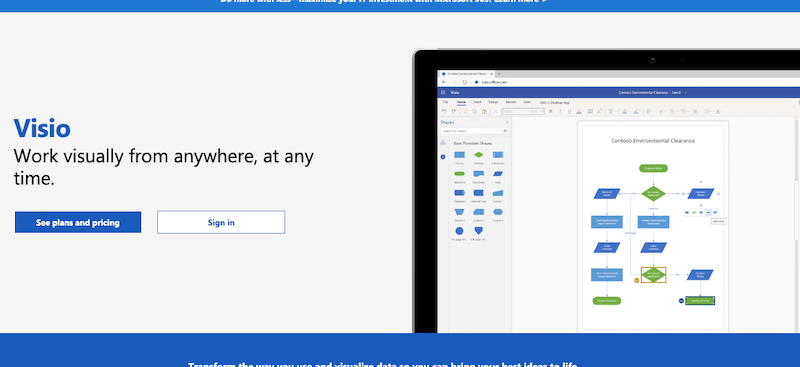Open the font size dropdown
The image size is (800, 367).
538,111
